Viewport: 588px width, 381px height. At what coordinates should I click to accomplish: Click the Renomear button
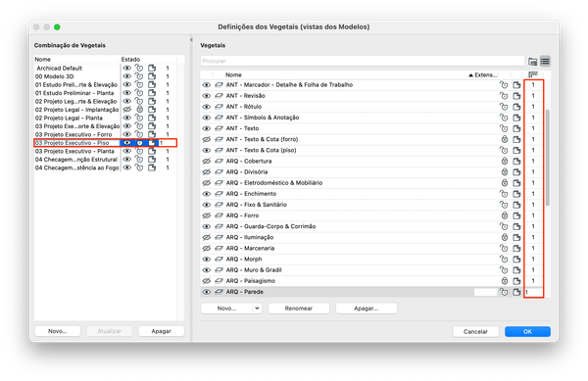point(299,309)
